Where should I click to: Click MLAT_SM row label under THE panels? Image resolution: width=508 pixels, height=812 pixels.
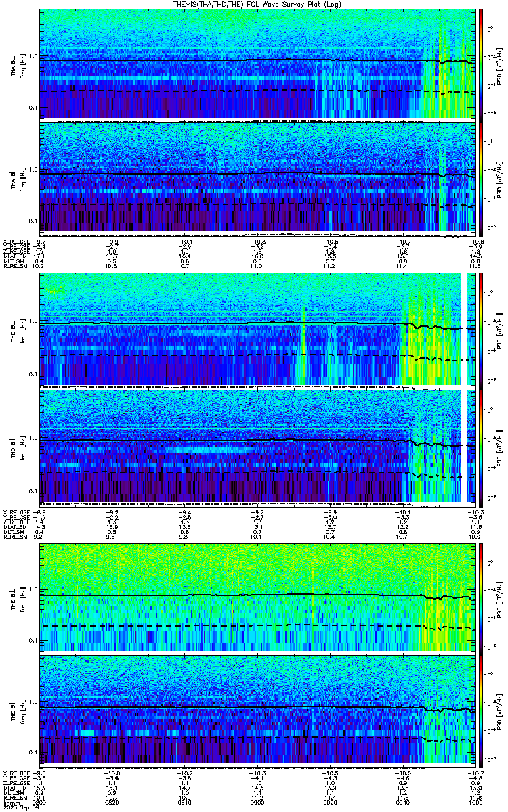[x=14, y=787]
